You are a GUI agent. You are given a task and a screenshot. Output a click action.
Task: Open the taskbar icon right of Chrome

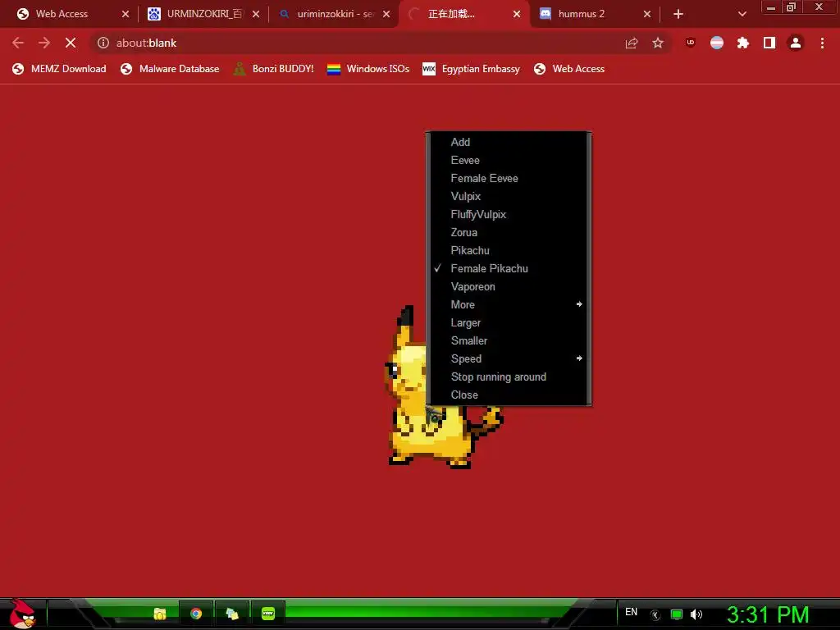[232, 614]
